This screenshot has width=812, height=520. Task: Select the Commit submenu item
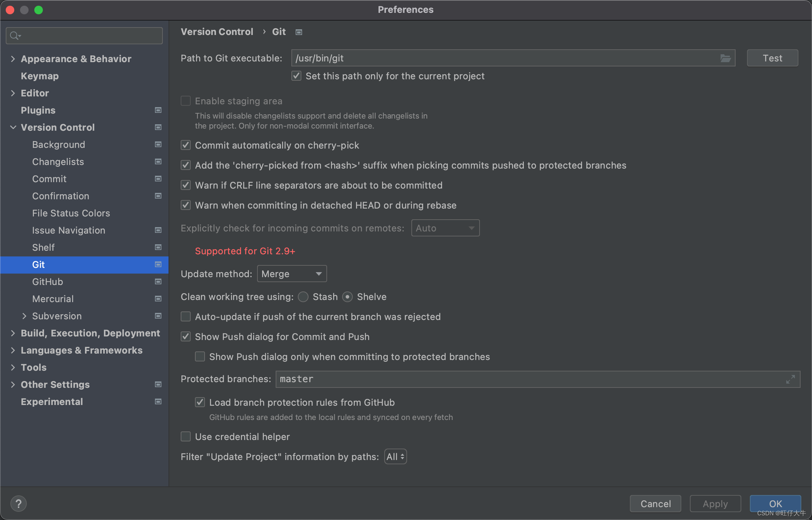pyautogui.click(x=49, y=179)
